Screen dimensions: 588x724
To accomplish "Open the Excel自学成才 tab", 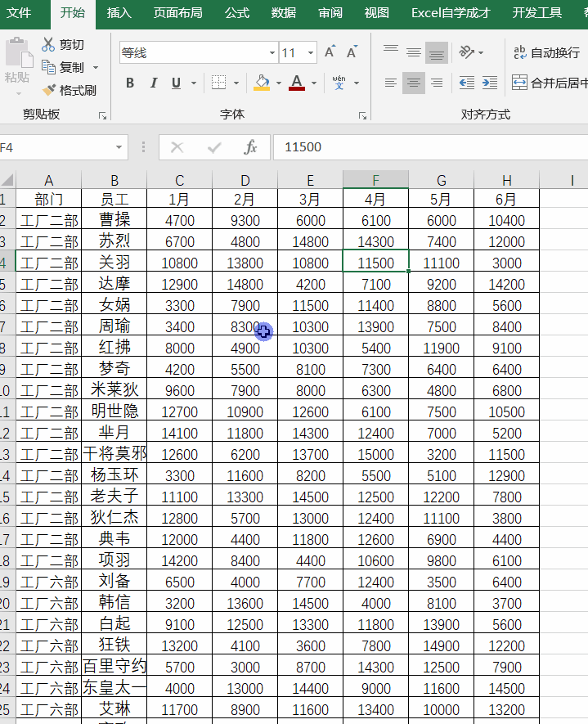I will [451, 13].
